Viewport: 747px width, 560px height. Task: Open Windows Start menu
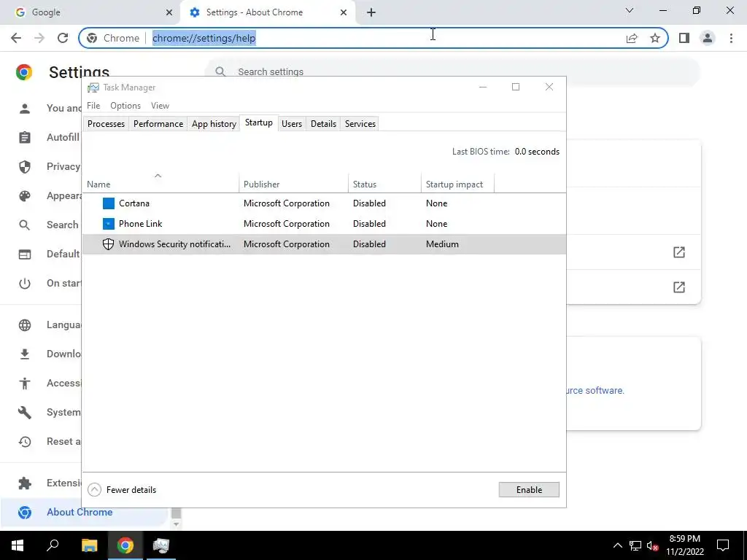click(18, 545)
